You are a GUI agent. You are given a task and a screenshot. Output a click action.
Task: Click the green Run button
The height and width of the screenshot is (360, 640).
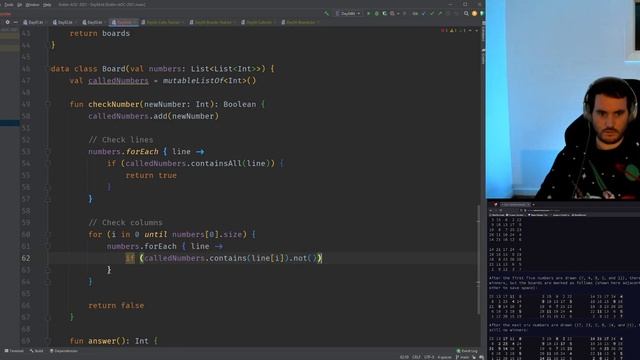tap(368, 13)
